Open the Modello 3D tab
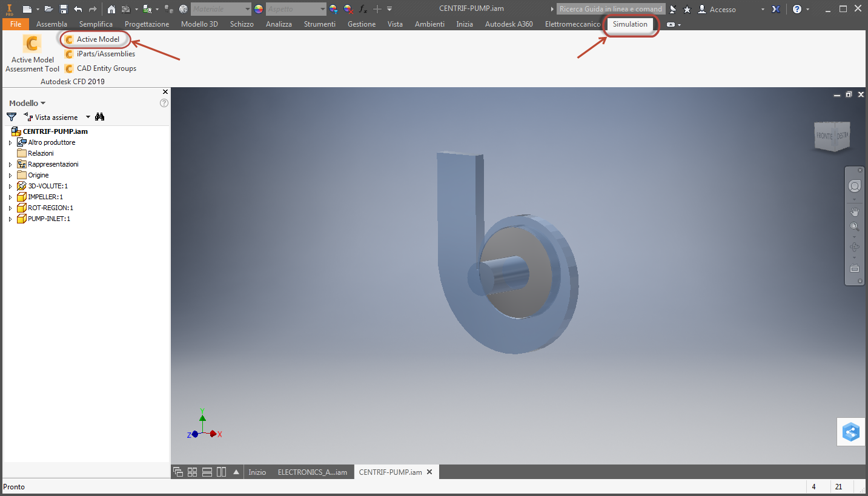The width and height of the screenshot is (868, 496). click(x=199, y=24)
